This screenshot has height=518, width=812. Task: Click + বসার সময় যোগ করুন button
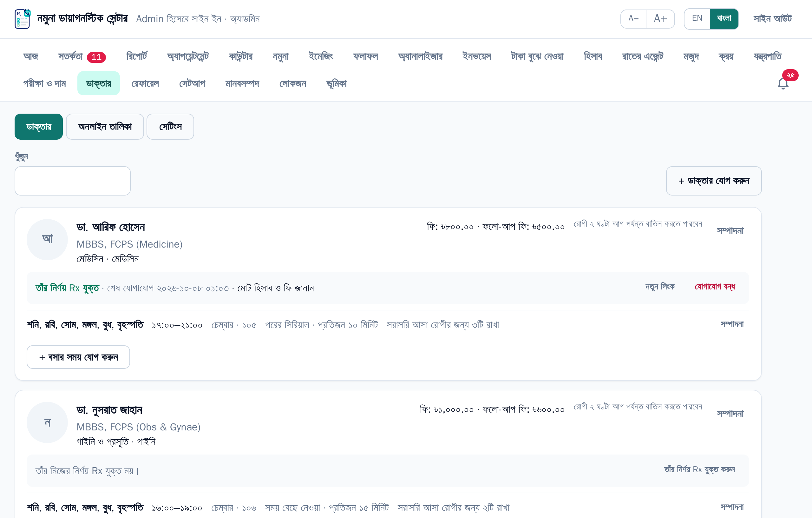tap(78, 357)
